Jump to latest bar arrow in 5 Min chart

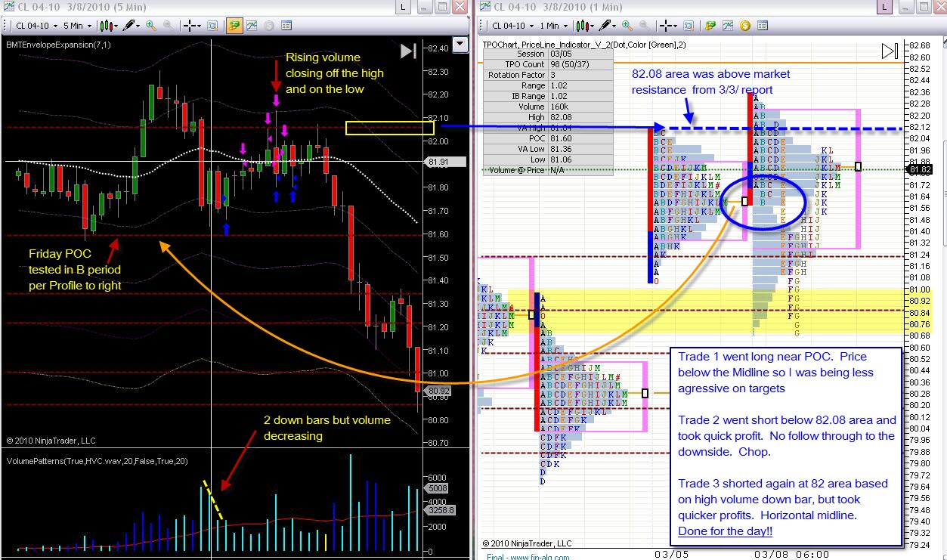(x=408, y=51)
